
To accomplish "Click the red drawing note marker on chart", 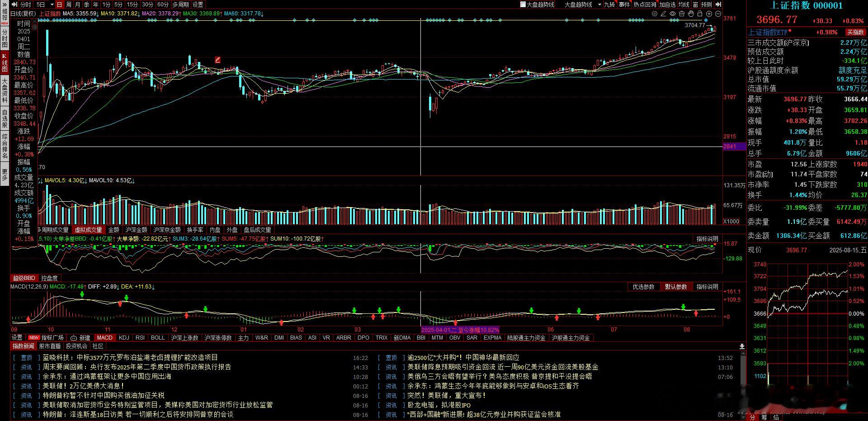I will click(x=217, y=60).
